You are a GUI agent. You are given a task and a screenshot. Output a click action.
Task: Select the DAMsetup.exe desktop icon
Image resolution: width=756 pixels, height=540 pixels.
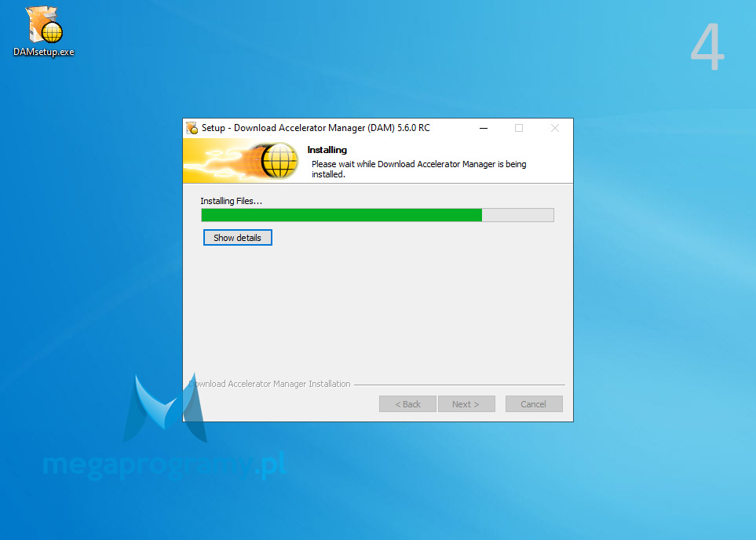pyautogui.click(x=44, y=32)
